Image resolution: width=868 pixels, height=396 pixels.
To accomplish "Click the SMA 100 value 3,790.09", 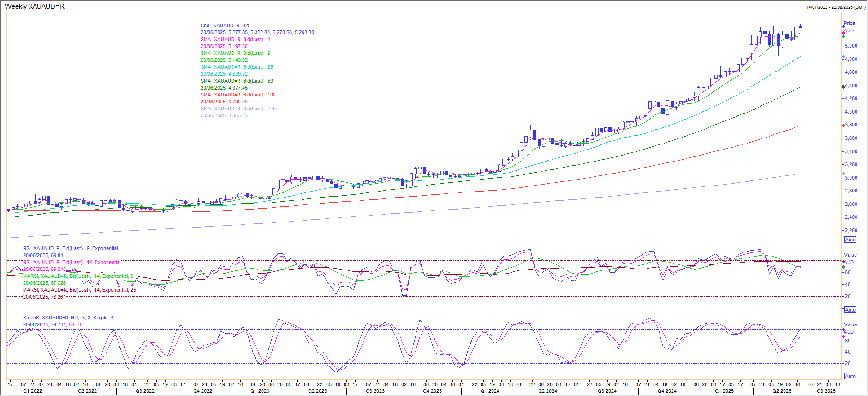I will (224, 102).
